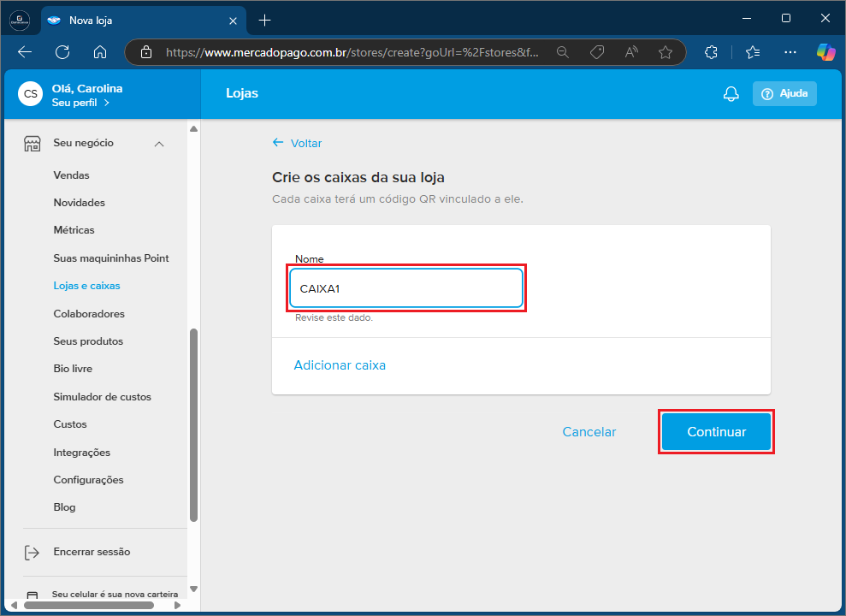Open the browser extensions puzzle icon
846x616 pixels.
(711, 52)
